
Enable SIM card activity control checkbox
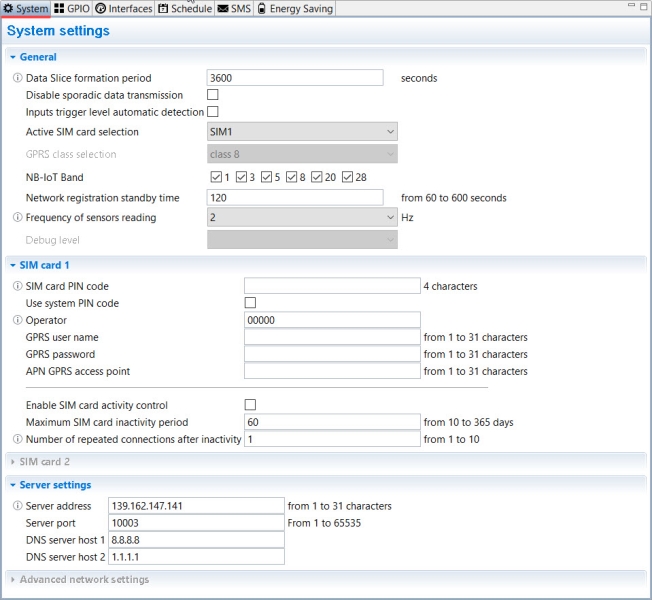click(250, 405)
